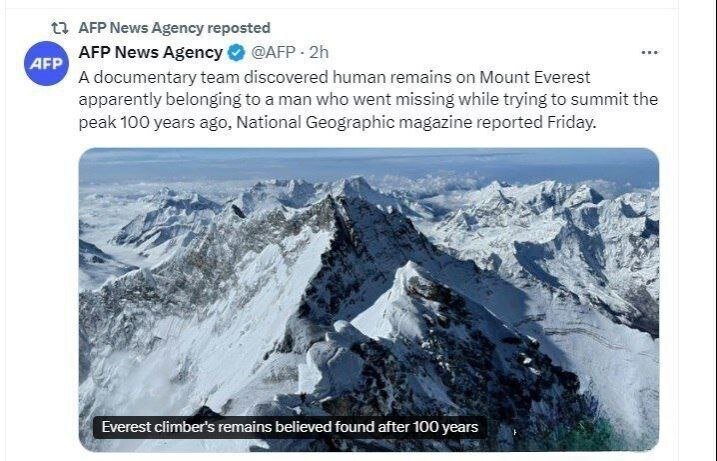Open the Mount Everest photo thumbnail
This screenshot has height=461, width=717.
[x=368, y=300]
